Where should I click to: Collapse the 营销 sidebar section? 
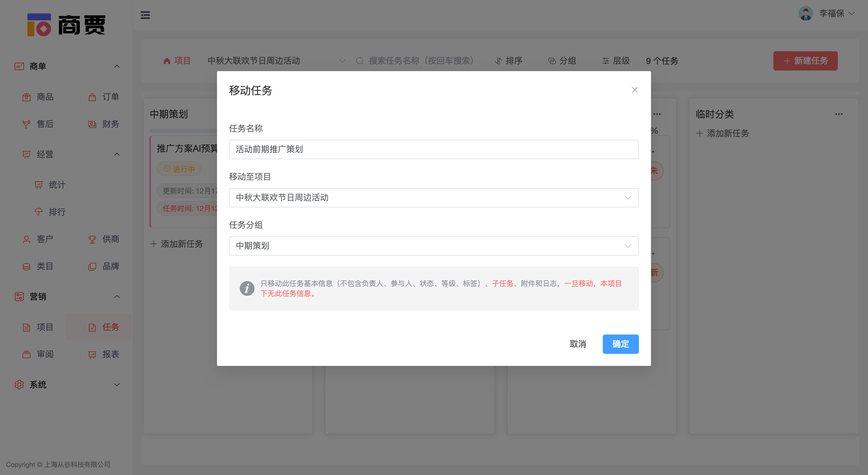(117, 297)
